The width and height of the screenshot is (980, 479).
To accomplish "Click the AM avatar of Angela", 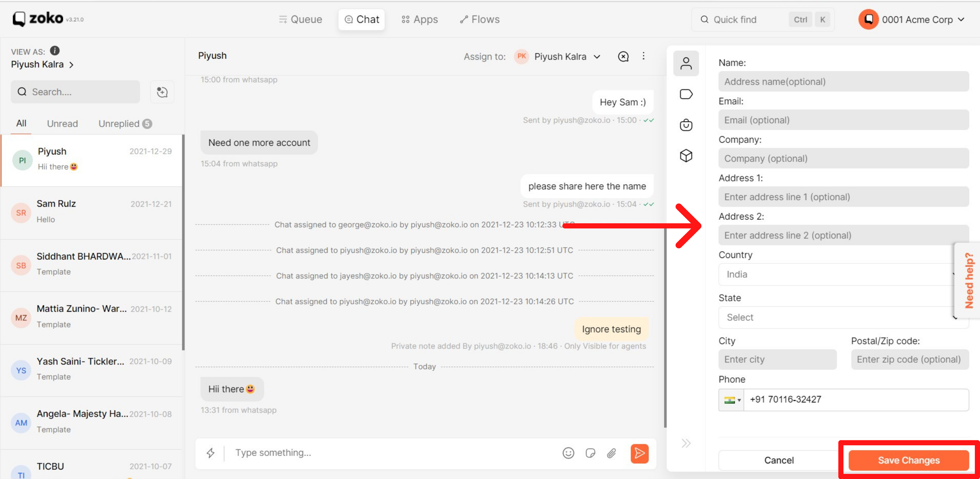I will tap(21, 423).
